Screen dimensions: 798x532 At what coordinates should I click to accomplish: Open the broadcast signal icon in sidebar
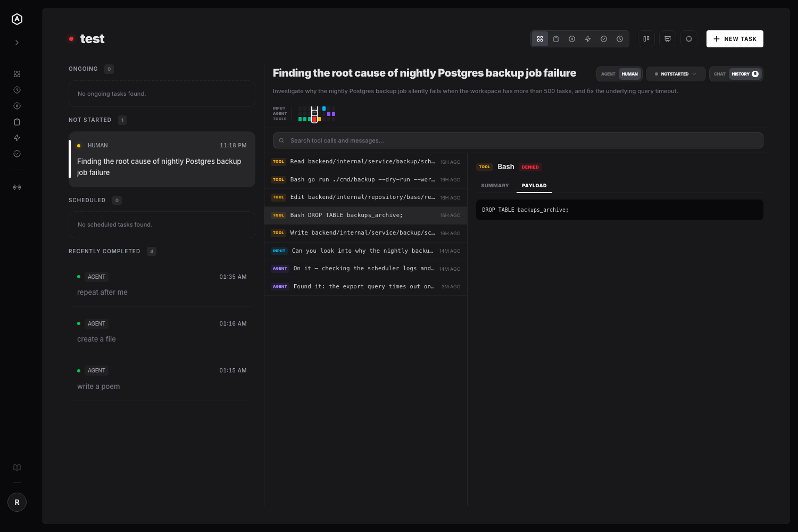coord(17,187)
